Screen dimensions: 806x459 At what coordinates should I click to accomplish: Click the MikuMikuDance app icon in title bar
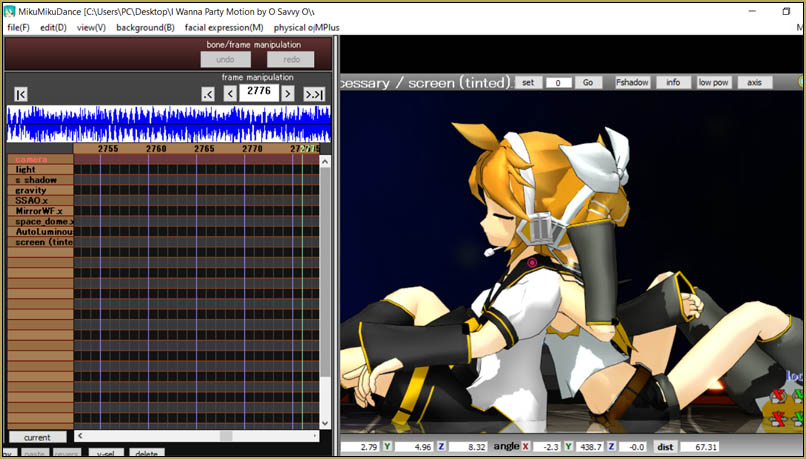pos(9,11)
